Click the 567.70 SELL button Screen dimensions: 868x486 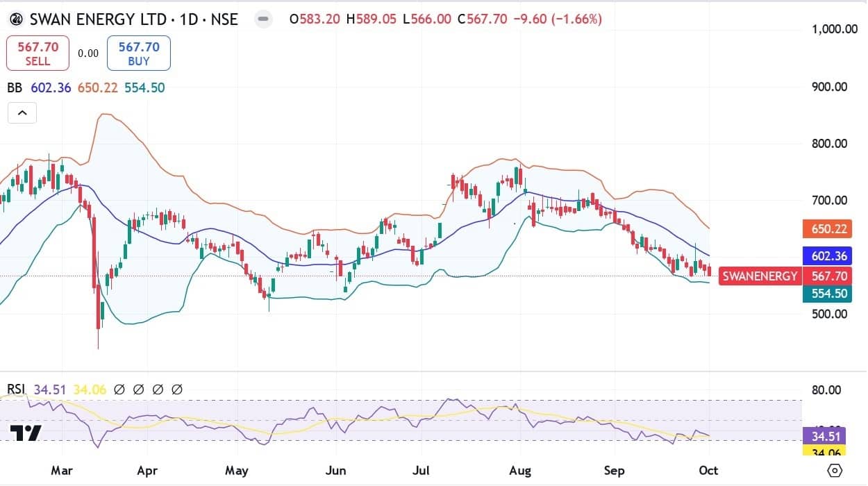(x=37, y=53)
